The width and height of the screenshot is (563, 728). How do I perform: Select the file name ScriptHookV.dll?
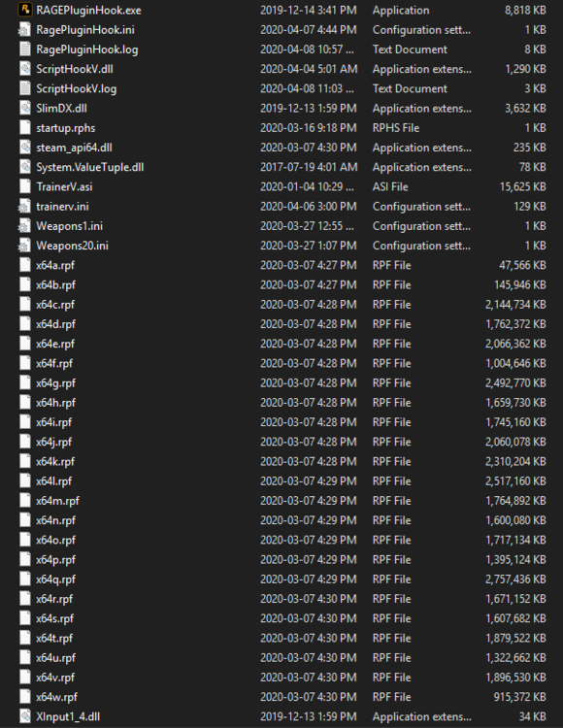(x=75, y=69)
